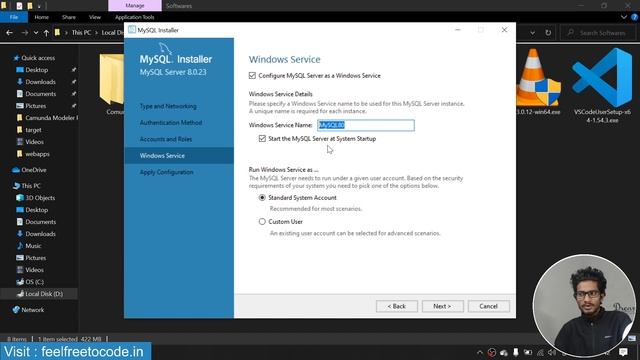The width and height of the screenshot is (640, 360).
Task: Select the Manage contextual tab
Action: [135, 6]
